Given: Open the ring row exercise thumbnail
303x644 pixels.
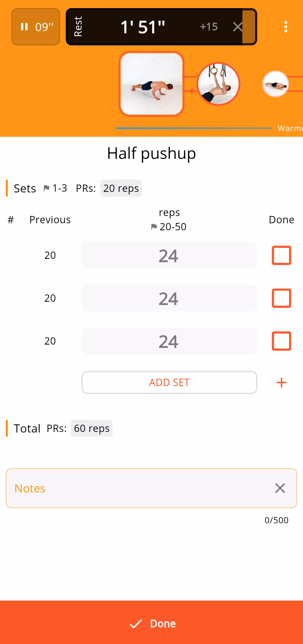Looking at the screenshot, I should pyautogui.click(x=218, y=84).
